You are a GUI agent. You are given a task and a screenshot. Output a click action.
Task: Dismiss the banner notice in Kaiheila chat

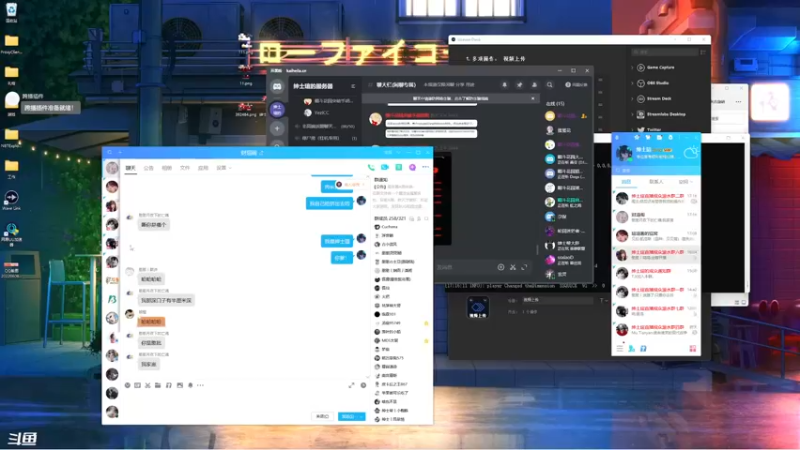[x=533, y=98]
